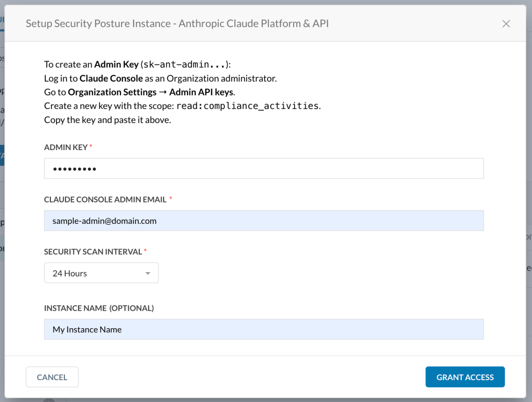Image resolution: width=532 pixels, height=402 pixels.
Task: Click the Grant Access button
Action: coord(465,377)
